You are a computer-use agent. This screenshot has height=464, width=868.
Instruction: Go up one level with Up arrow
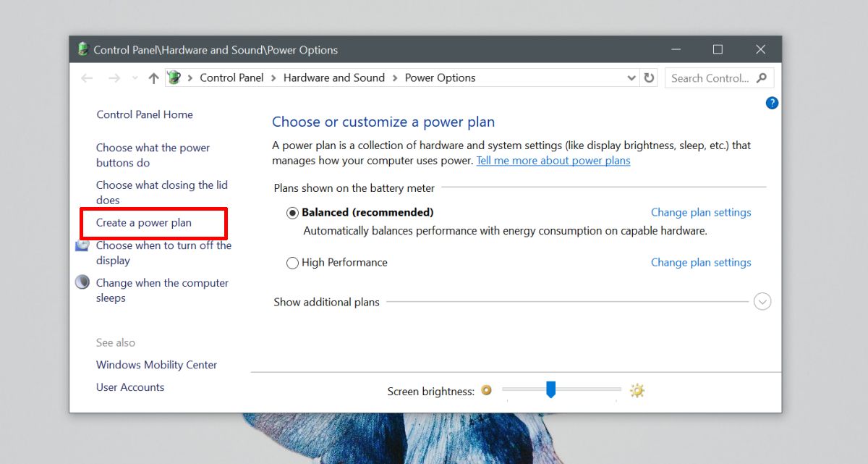[153, 78]
